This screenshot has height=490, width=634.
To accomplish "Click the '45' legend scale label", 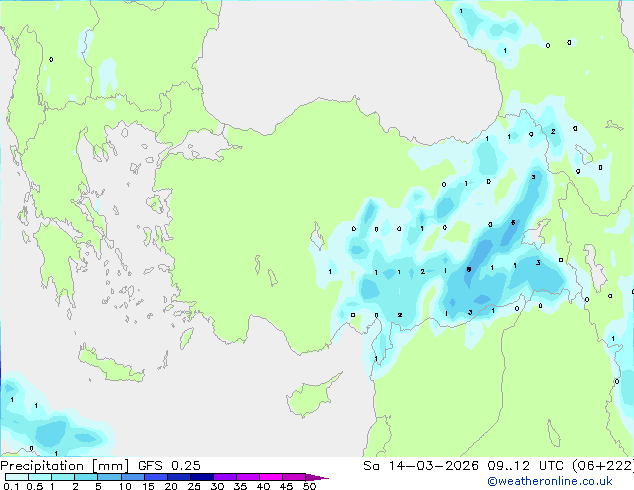I will pyautogui.click(x=286, y=486).
